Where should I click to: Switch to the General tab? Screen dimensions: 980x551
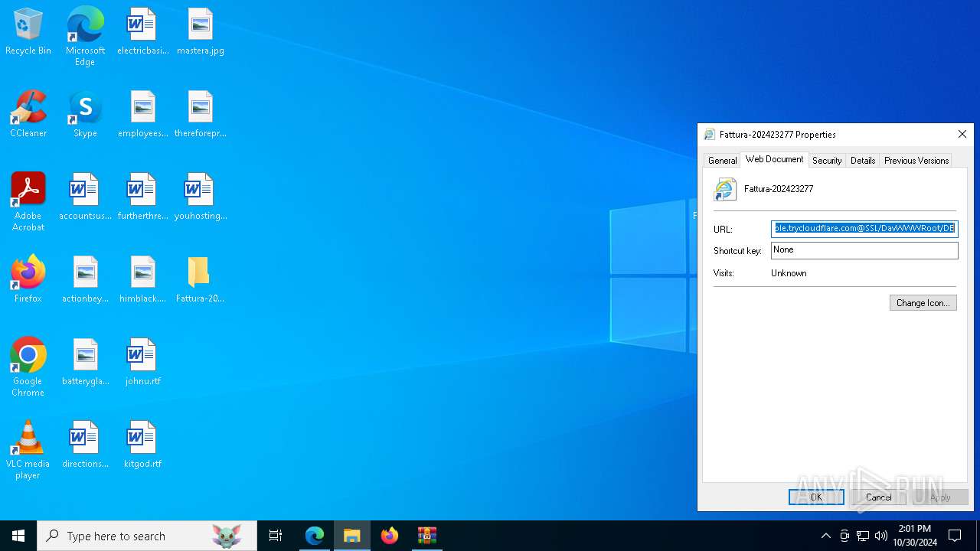[x=722, y=160]
